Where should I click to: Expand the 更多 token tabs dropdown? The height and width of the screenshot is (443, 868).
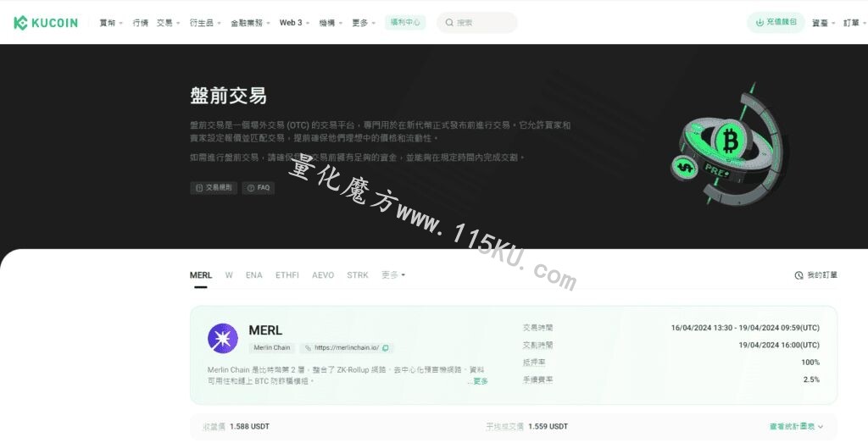(393, 275)
